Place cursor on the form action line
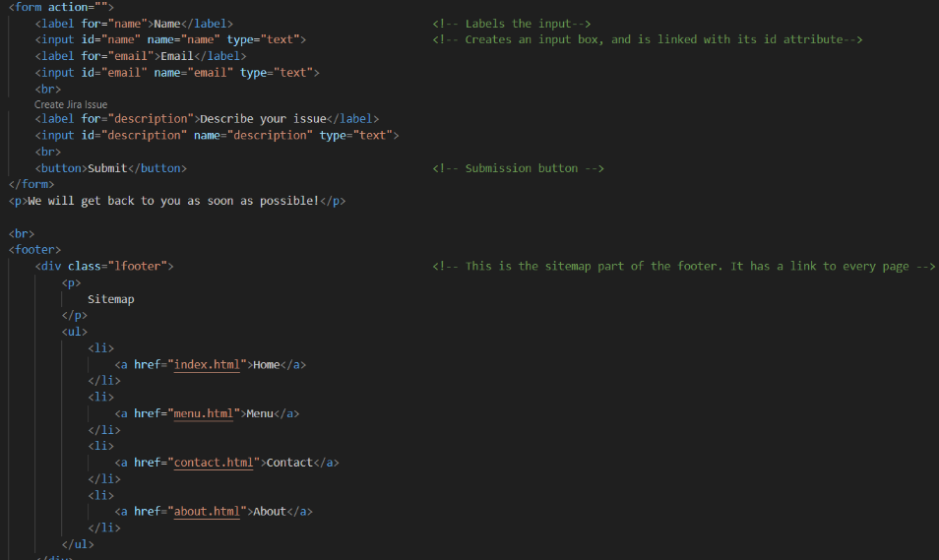Viewport: 939px width, 560px height. 61,8
